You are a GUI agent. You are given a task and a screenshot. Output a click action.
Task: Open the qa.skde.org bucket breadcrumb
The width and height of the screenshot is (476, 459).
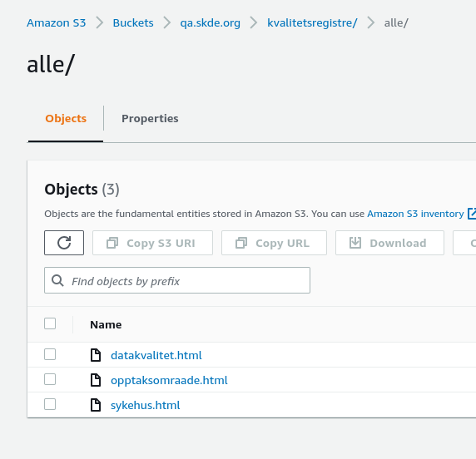coord(210,23)
